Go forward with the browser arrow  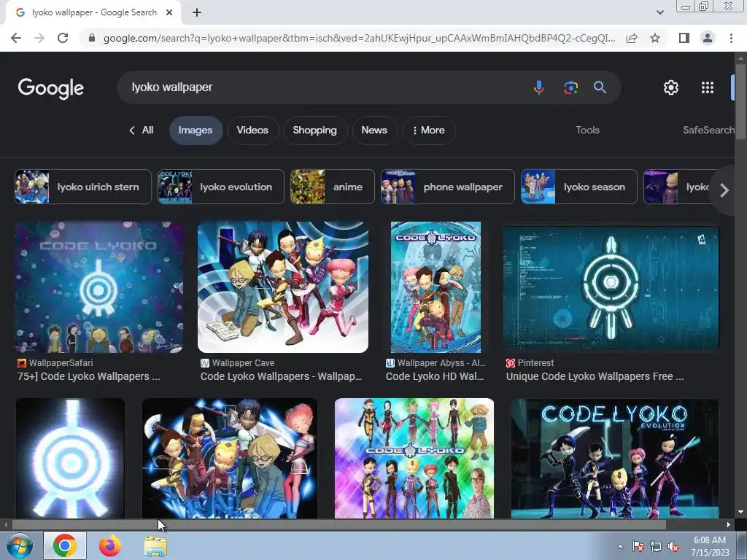39,38
